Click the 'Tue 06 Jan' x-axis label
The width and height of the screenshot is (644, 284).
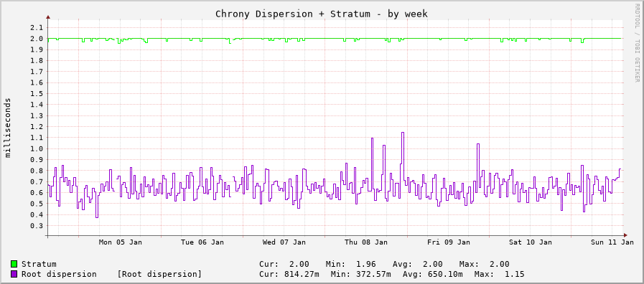point(202,242)
